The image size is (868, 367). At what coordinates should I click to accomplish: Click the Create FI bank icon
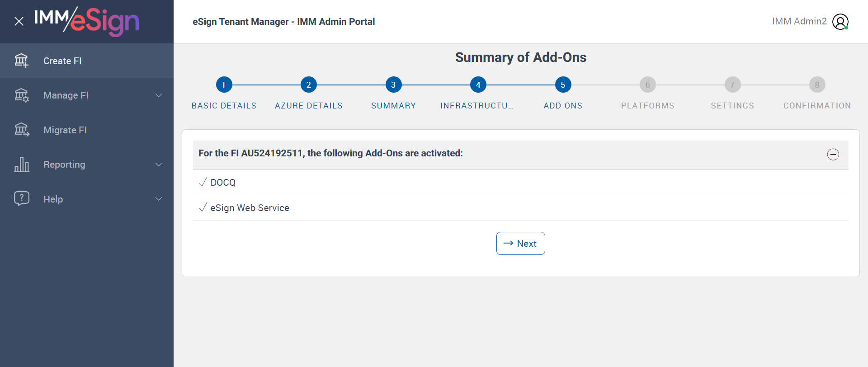pos(21,61)
